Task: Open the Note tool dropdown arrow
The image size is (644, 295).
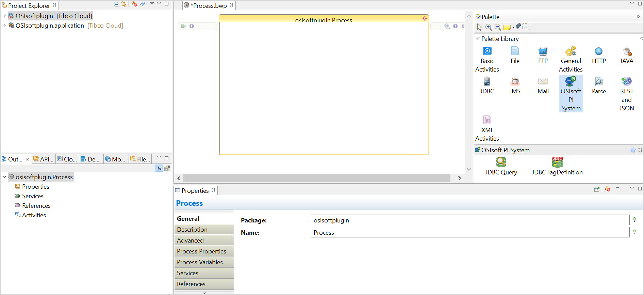Action: click(x=513, y=27)
